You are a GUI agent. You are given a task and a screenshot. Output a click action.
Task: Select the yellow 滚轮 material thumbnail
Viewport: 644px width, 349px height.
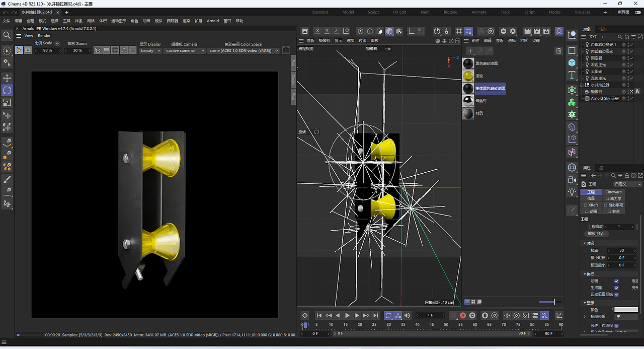468,76
